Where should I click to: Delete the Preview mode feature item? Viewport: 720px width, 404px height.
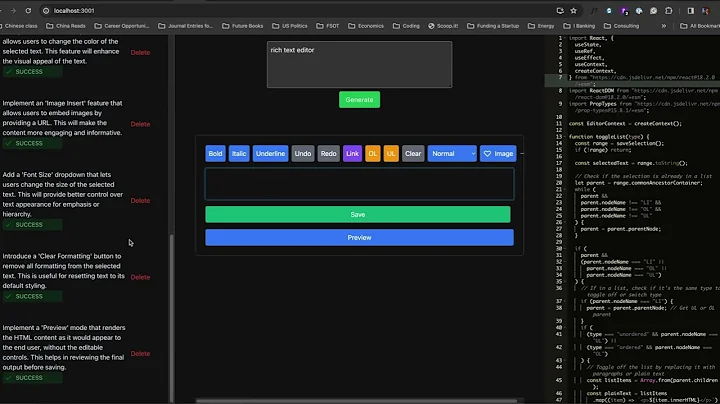pyautogui.click(x=141, y=354)
